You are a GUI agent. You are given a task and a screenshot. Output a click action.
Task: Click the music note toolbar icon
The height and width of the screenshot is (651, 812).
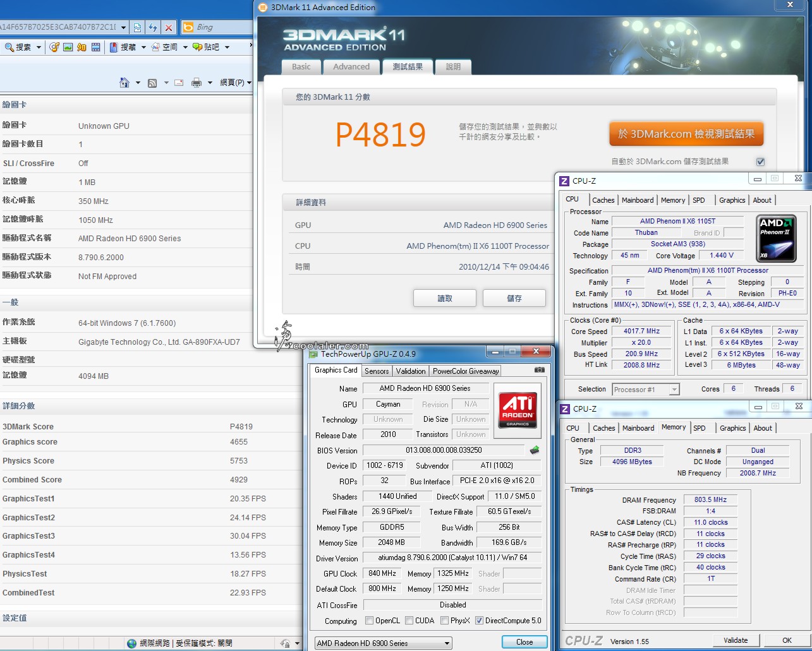point(54,47)
